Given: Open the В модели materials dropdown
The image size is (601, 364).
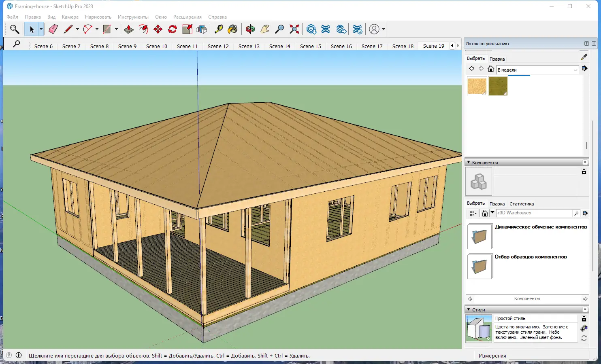Looking at the screenshot, I should (x=575, y=70).
